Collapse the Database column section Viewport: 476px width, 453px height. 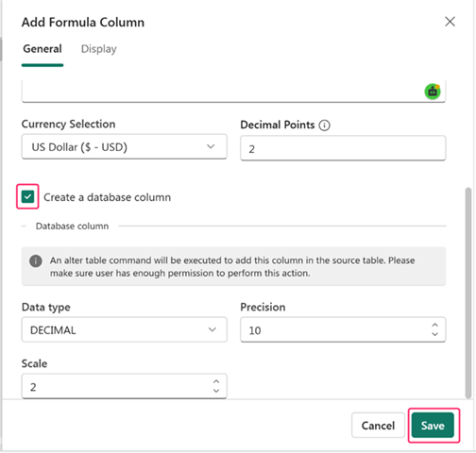[24, 226]
